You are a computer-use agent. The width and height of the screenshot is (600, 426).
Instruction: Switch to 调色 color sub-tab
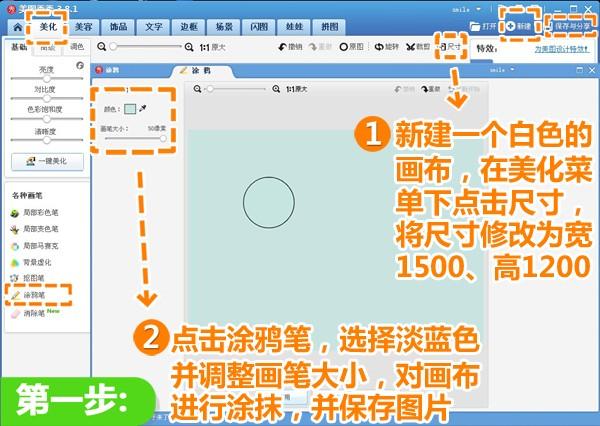coord(77,47)
